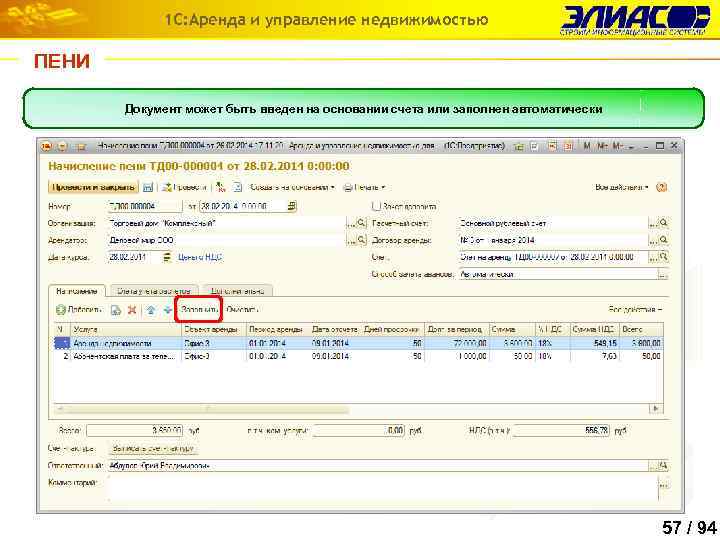Open the selection icon for Ответственный field
The image size is (720, 540).
coord(664,466)
